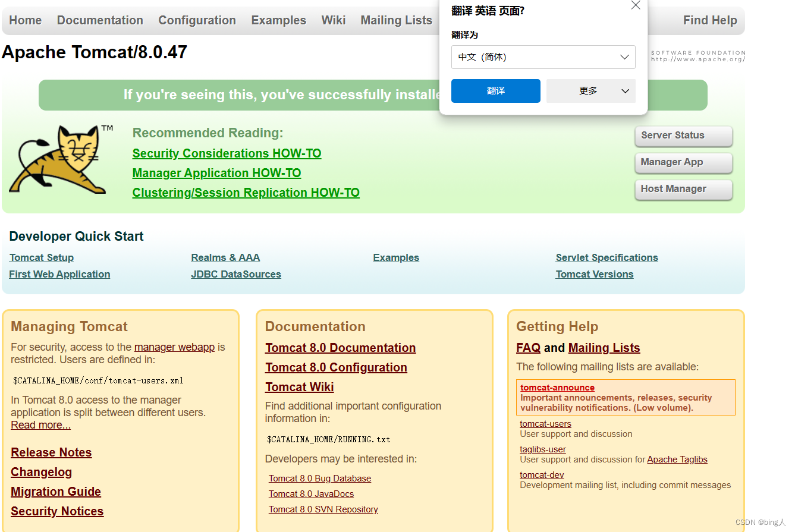Open Manager Application HOW-TO link

[x=216, y=173]
